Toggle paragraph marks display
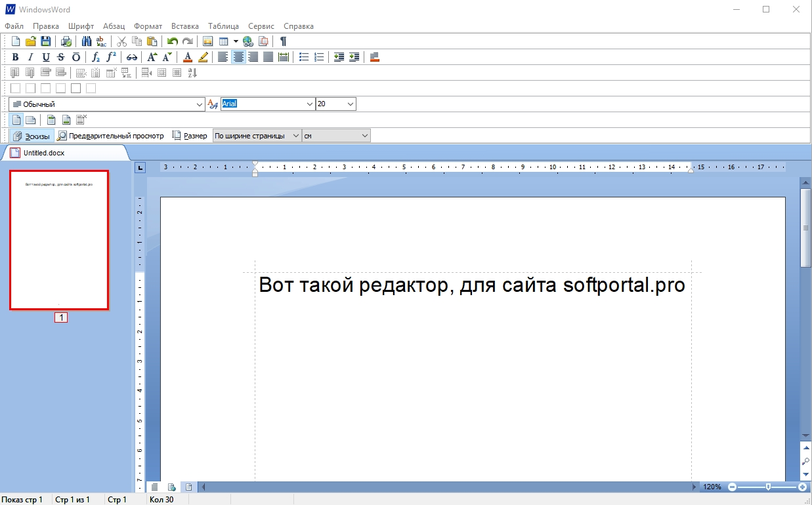The image size is (812, 505). coord(283,41)
